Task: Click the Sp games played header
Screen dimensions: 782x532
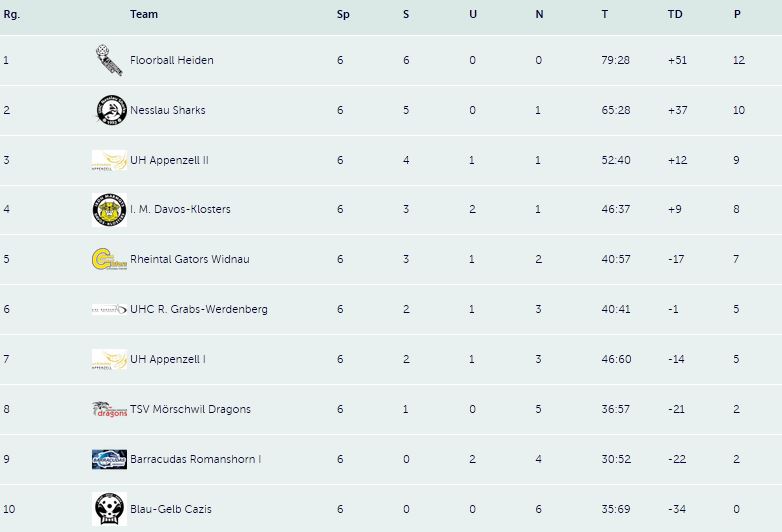Action: tap(343, 14)
